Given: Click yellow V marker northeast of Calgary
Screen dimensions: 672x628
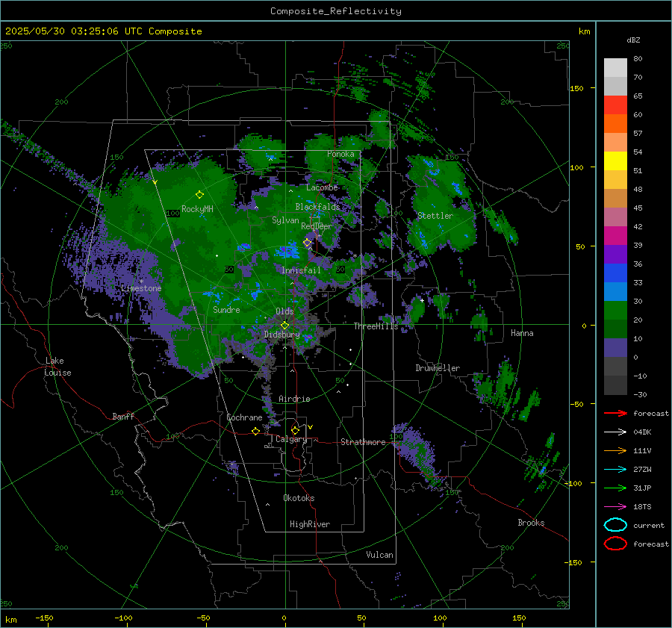Looking at the screenshot, I should tap(310, 427).
